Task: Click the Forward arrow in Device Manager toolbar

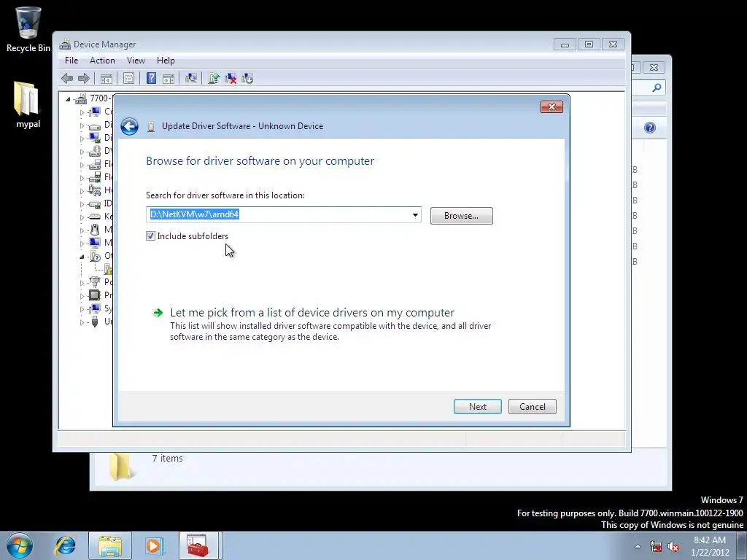Action: (x=83, y=79)
